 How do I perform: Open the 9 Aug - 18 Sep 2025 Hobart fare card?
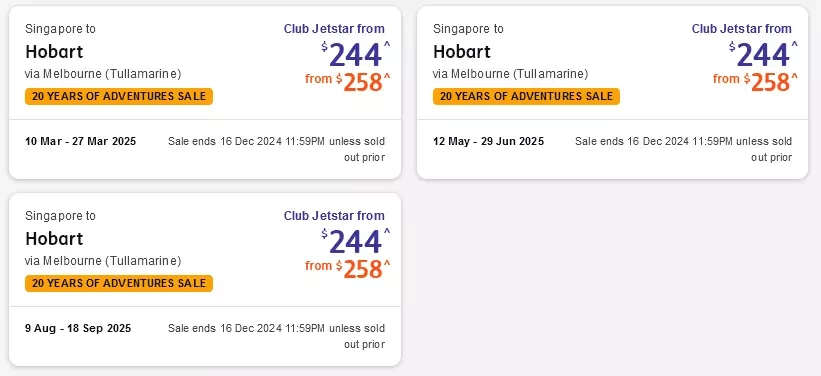(x=205, y=279)
